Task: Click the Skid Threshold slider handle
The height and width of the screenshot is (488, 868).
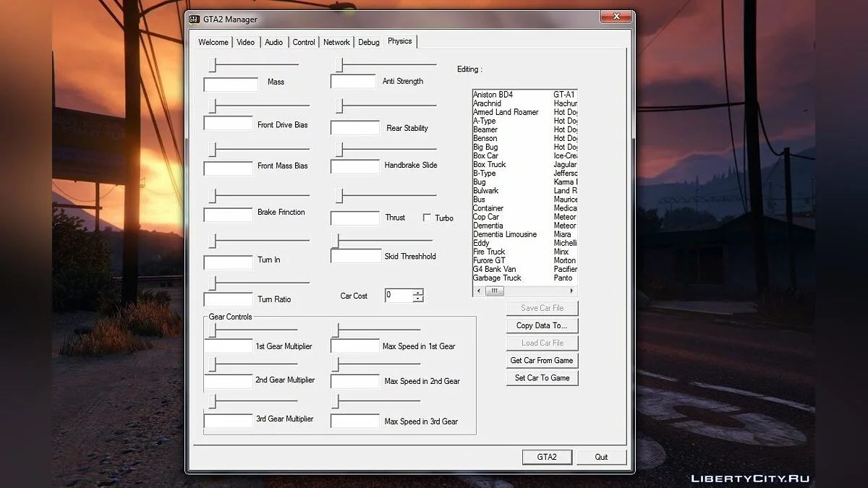Action: [336, 240]
